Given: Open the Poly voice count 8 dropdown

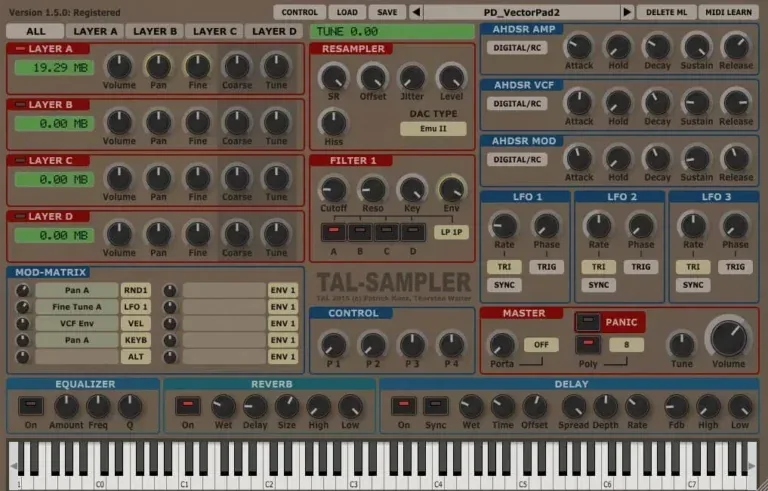Looking at the screenshot, I should (x=626, y=345).
